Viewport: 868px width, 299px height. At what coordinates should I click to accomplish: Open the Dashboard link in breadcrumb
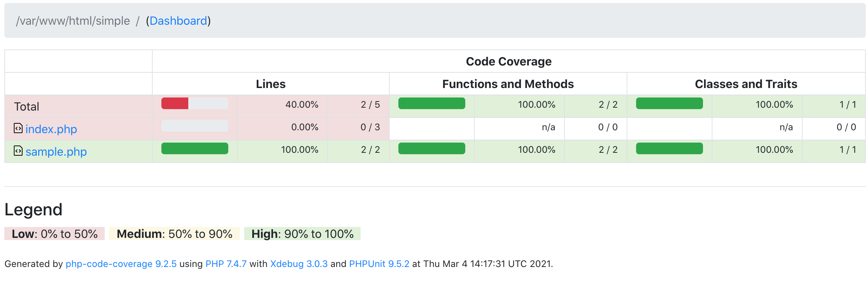178,21
